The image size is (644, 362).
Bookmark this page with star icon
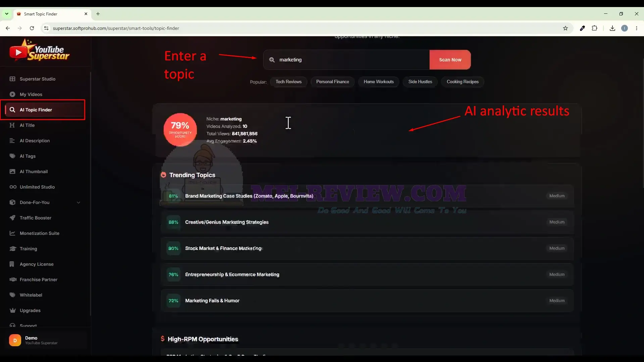pos(565,28)
